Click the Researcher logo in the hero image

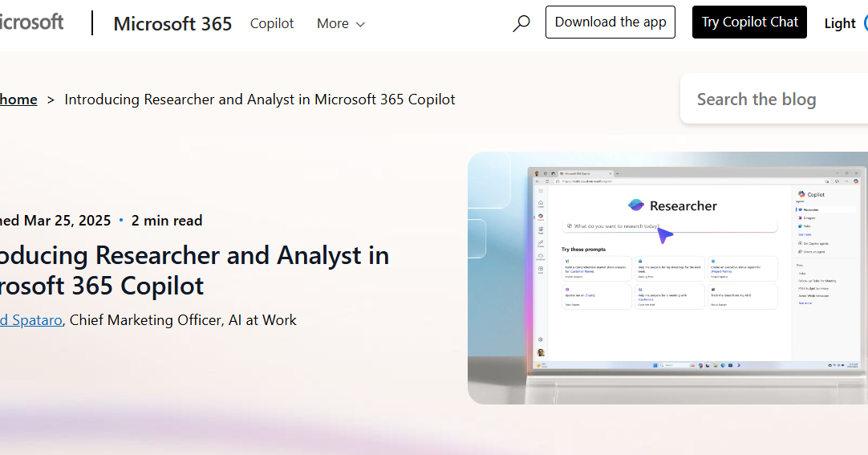coord(636,205)
